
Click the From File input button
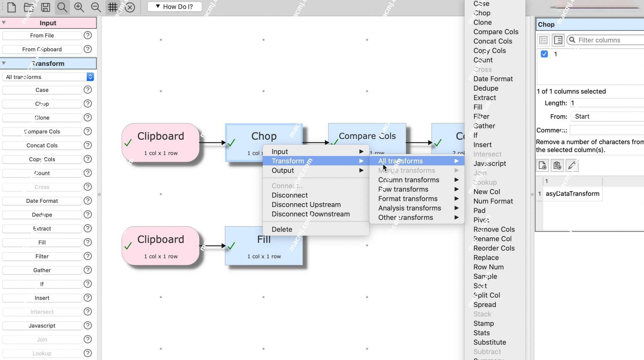coord(41,35)
